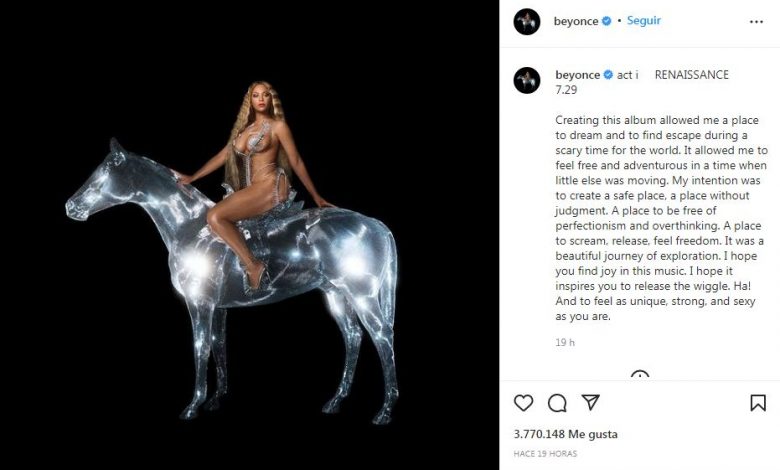This screenshot has width=780, height=470.
Task: Save post with the bookmark icon
Action: (x=758, y=402)
